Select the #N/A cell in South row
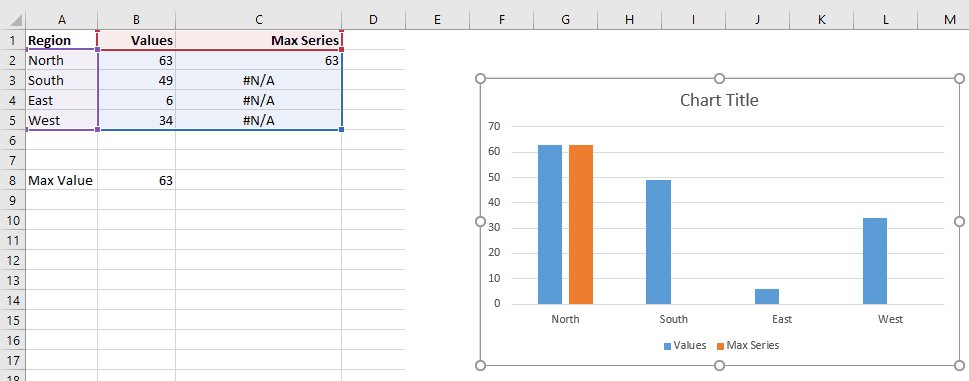This screenshot has height=381, width=969. tap(258, 80)
